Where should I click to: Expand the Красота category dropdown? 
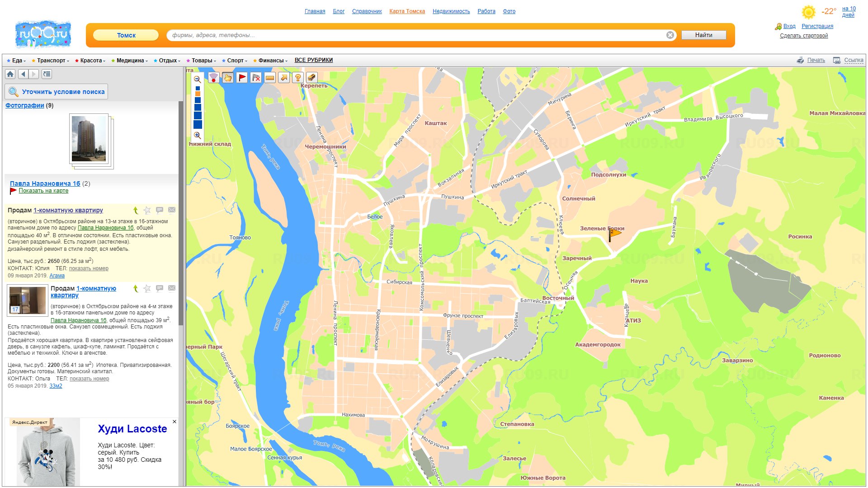[91, 61]
